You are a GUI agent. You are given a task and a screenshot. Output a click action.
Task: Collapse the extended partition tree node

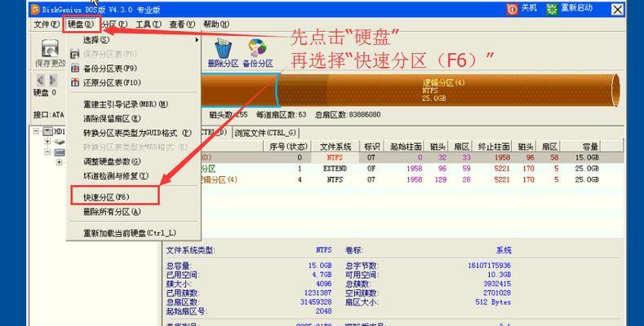point(47,152)
